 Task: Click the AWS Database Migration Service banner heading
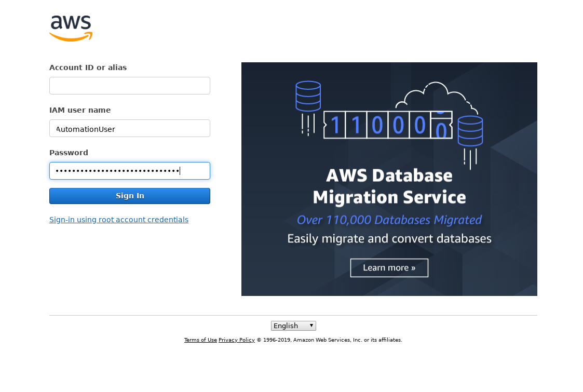point(389,186)
